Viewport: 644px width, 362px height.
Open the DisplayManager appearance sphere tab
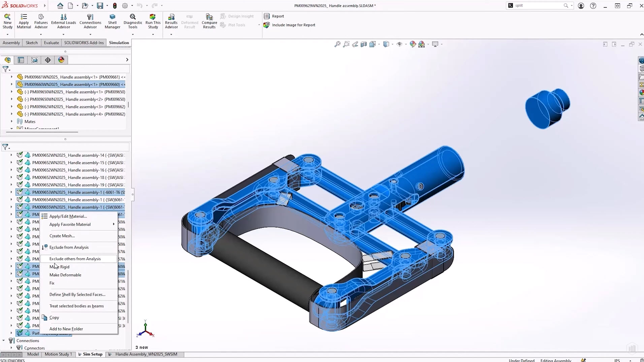61,60
